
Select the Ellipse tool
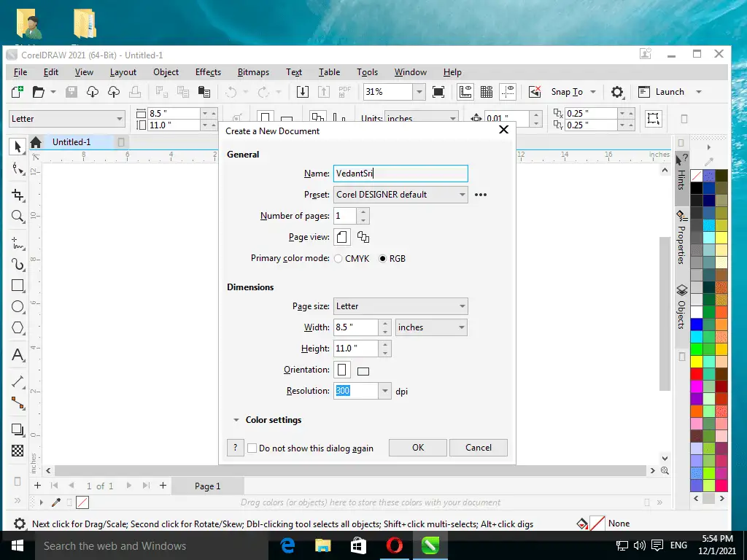[18, 306]
